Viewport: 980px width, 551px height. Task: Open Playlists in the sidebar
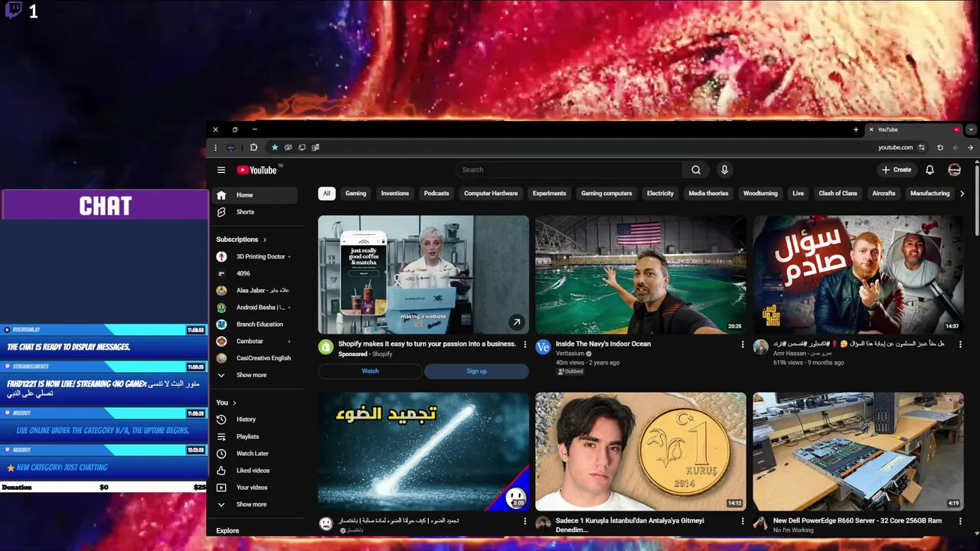[254, 436]
